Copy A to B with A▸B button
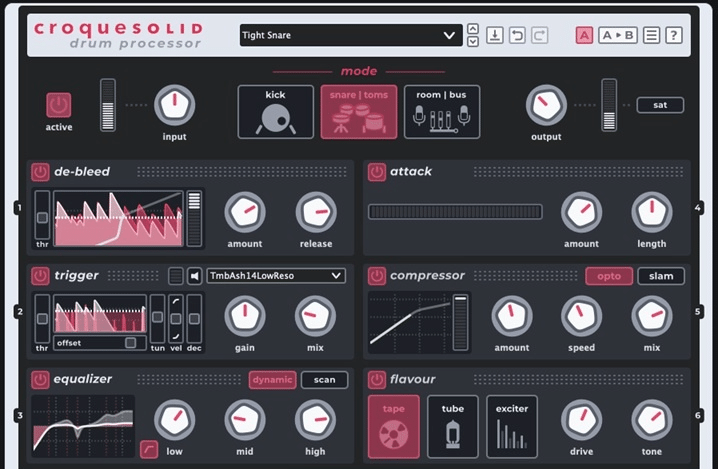The height and width of the screenshot is (469, 718). 618,35
